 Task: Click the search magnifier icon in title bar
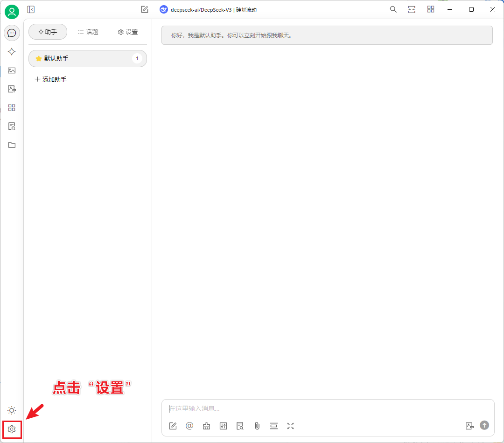(x=393, y=9)
